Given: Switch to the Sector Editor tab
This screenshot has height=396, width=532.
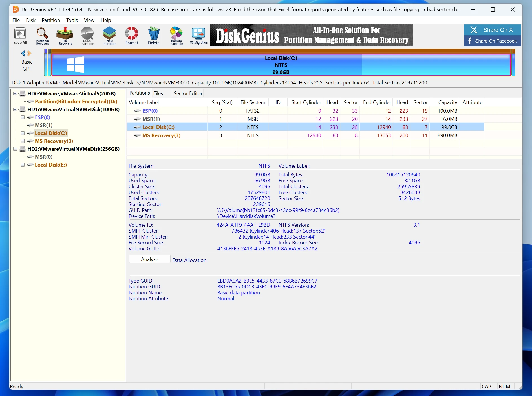Looking at the screenshot, I should coord(188,93).
